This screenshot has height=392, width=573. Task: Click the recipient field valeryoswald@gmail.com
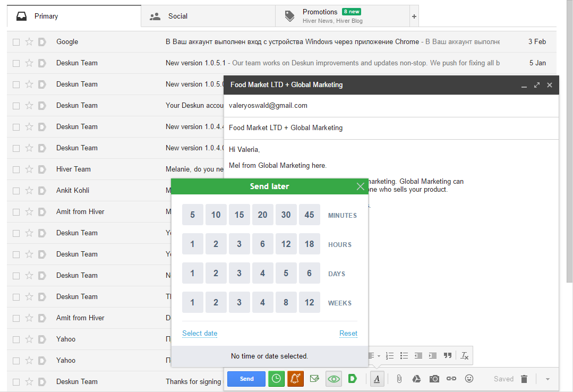[391, 106]
